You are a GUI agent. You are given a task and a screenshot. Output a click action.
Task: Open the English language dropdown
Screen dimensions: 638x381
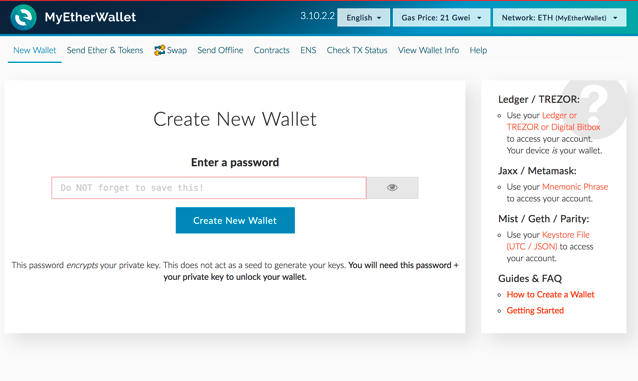pos(363,18)
